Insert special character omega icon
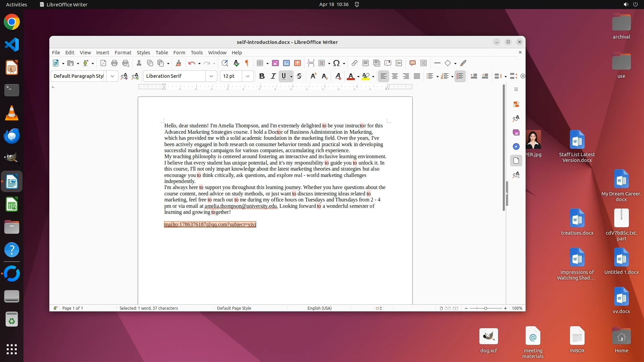 (336, 63)
